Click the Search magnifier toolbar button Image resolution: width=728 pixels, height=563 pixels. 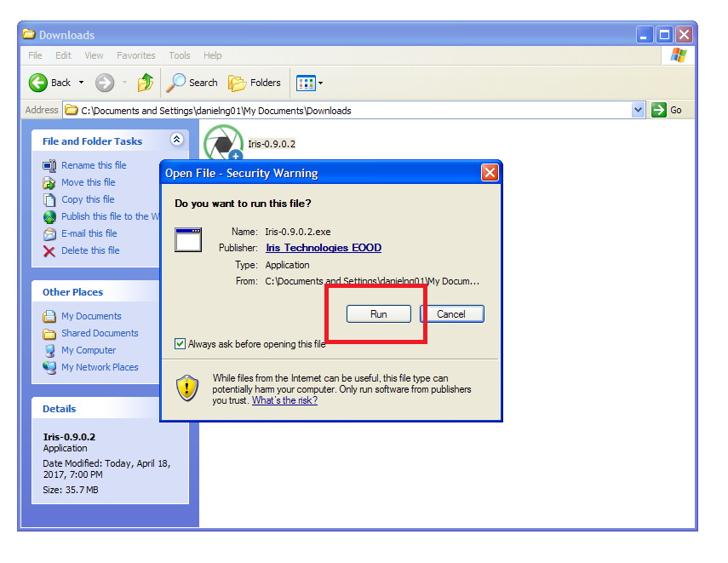[192, 83]
